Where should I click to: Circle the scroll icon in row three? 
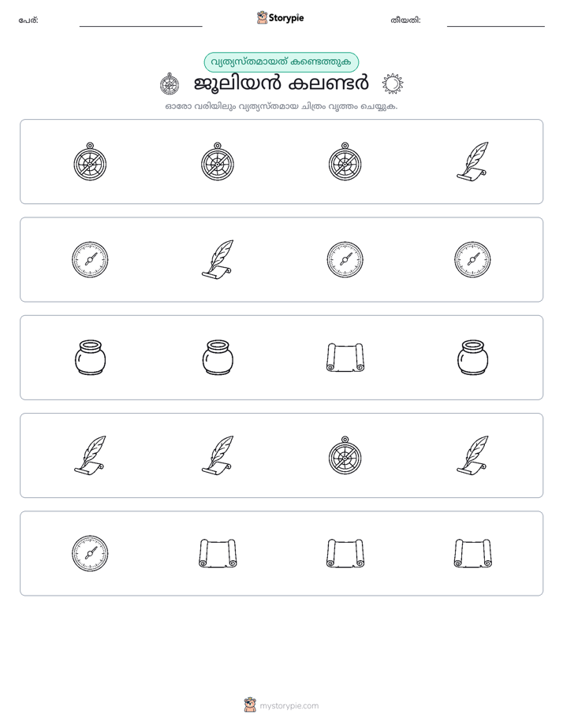(345, 358)
